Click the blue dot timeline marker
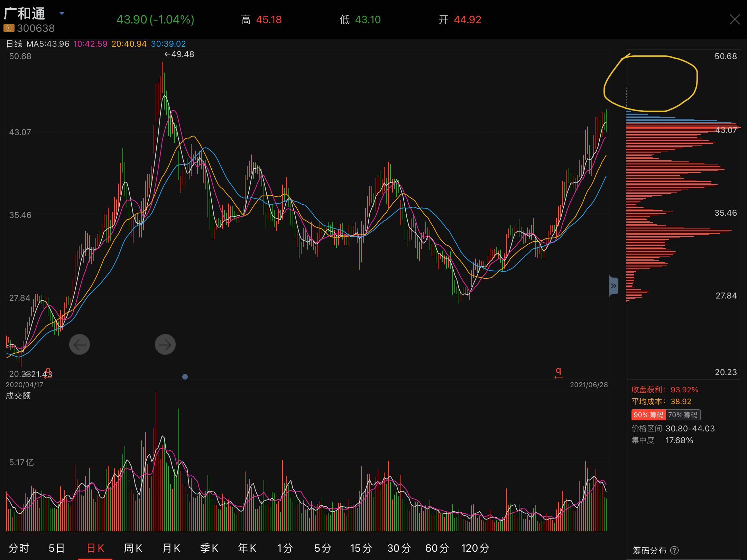The image size is (747, 560). (x=185, y=377)
